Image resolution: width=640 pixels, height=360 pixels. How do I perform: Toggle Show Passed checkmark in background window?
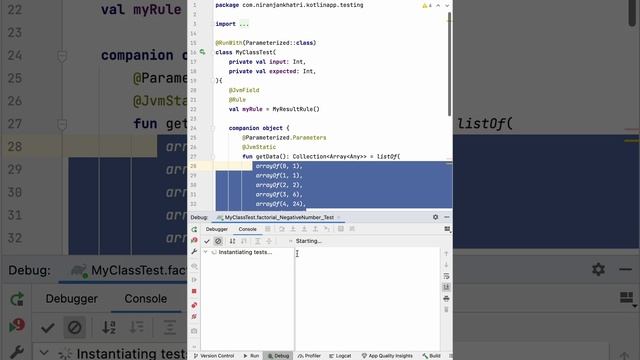pos(48,327)
